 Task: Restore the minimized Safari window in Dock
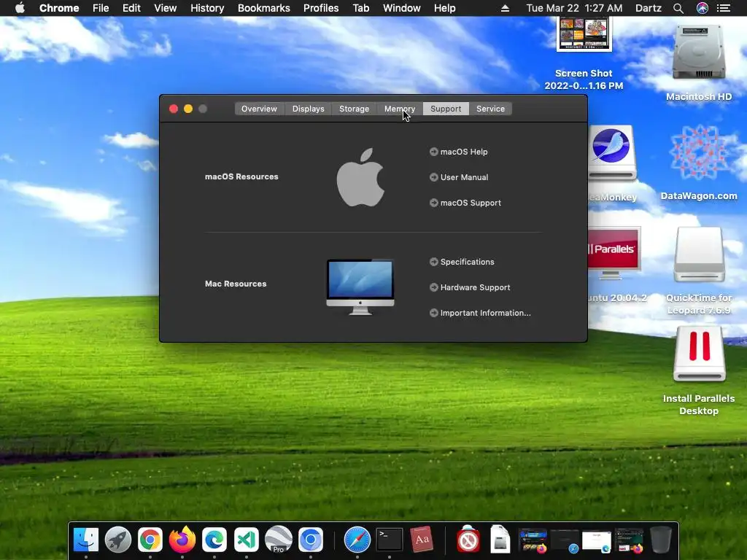pyautogui.click(x=565, y=541)
